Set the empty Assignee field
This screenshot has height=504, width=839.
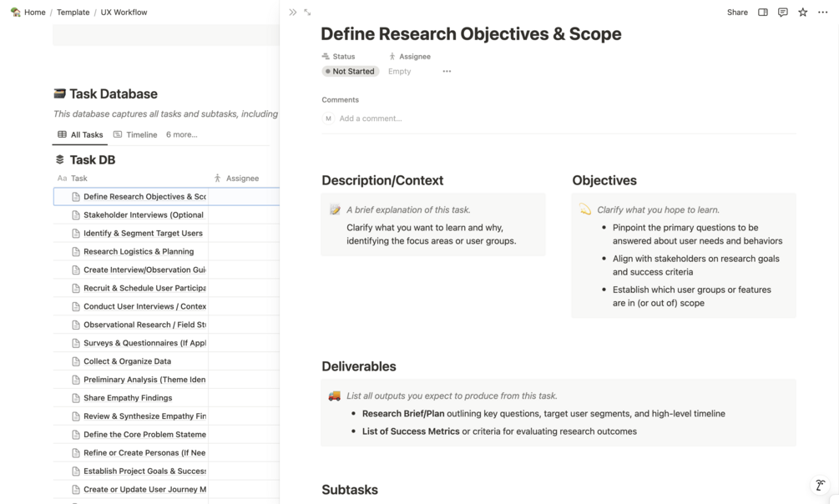pos(400,72)
